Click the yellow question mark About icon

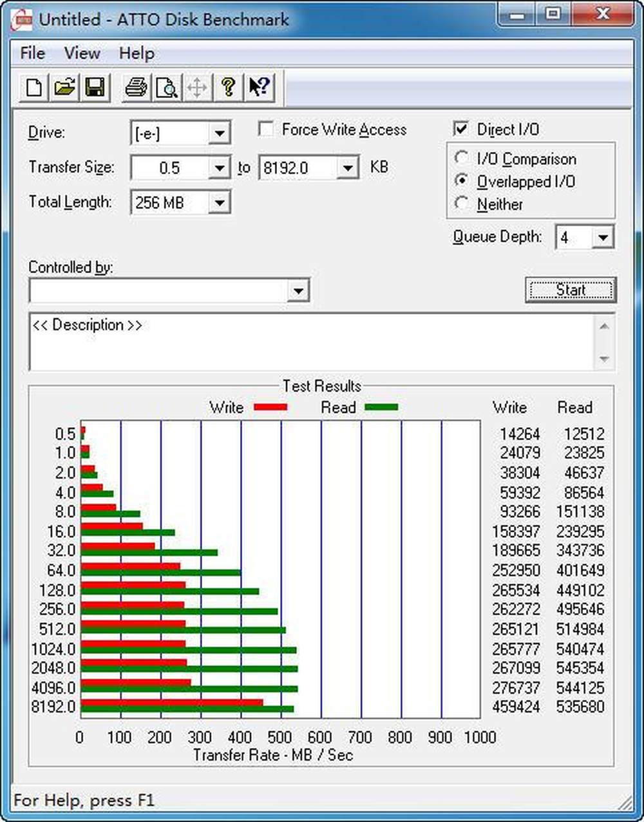[x=228, y=87]
